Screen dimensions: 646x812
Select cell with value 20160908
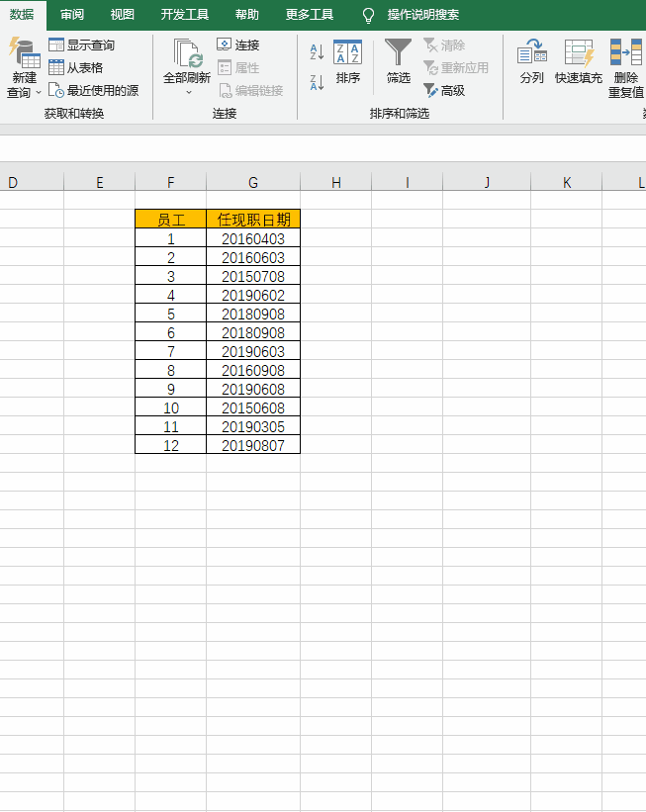tap(253, 369)
